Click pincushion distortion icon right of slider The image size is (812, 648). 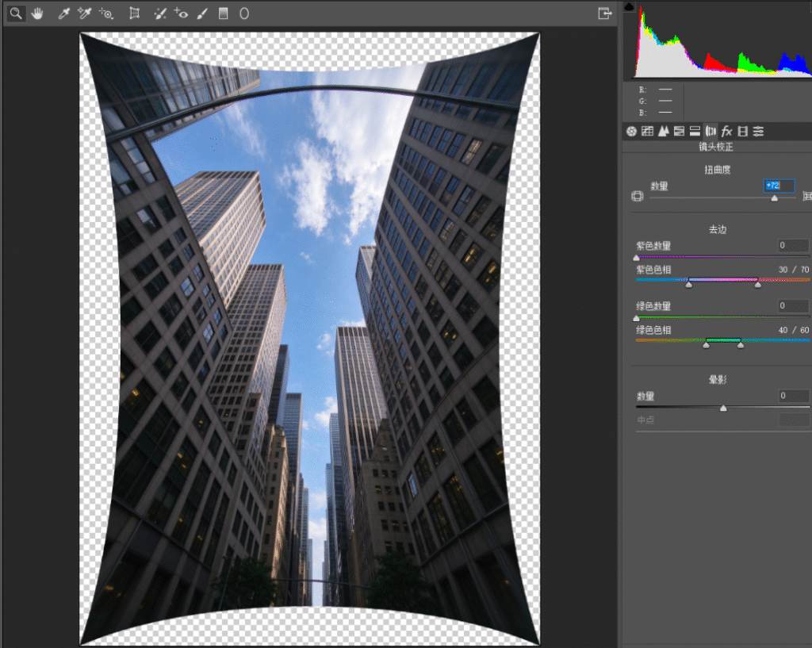(x=806, y=196)
